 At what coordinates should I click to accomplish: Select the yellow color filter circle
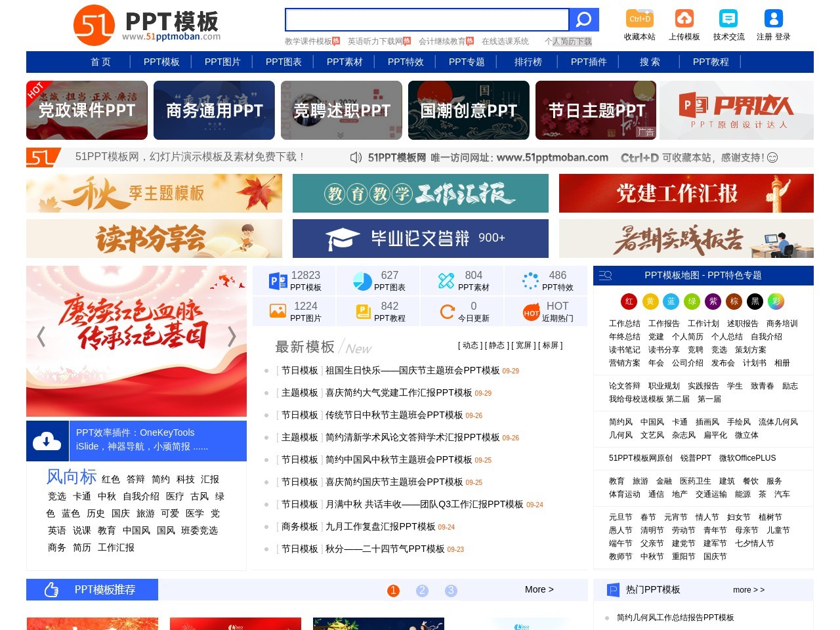point(650,301)
